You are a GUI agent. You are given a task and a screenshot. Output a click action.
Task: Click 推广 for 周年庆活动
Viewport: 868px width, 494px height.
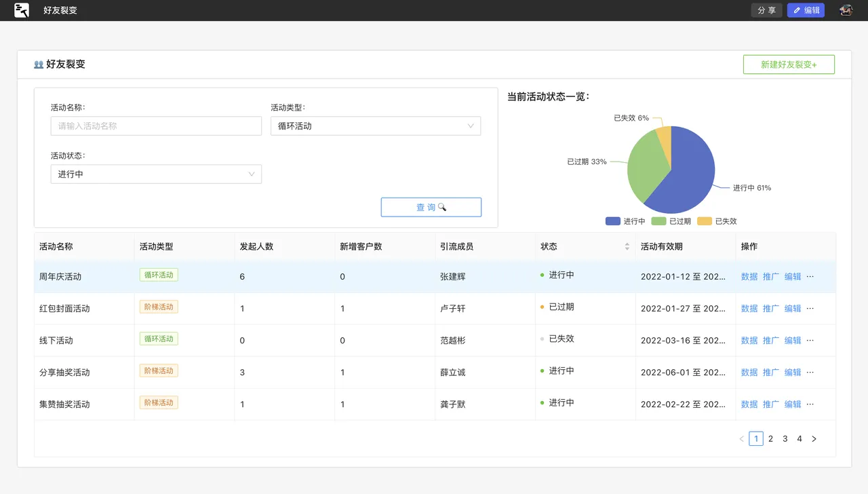click(771, 276)
